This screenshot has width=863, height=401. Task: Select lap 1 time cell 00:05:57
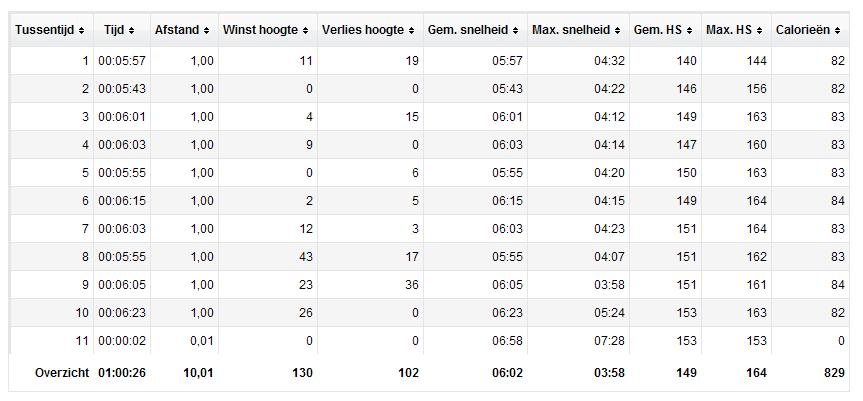(122, 61)
